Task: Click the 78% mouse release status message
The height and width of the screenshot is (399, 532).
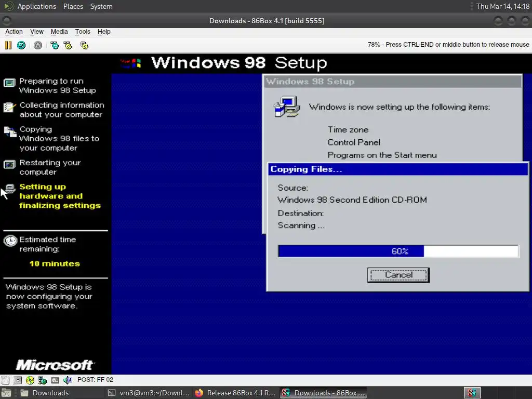Action: coord(448,45)
